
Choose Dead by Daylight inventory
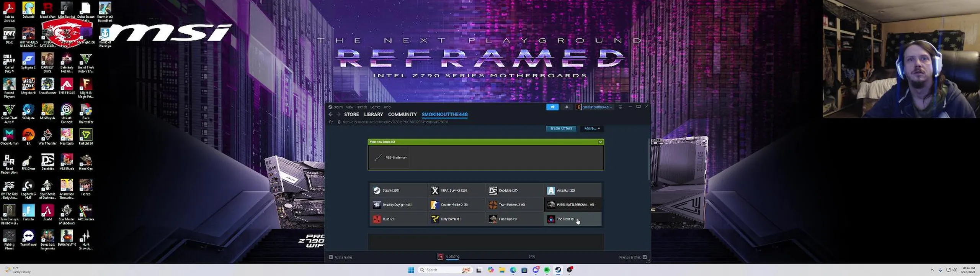tap(399, 205)
